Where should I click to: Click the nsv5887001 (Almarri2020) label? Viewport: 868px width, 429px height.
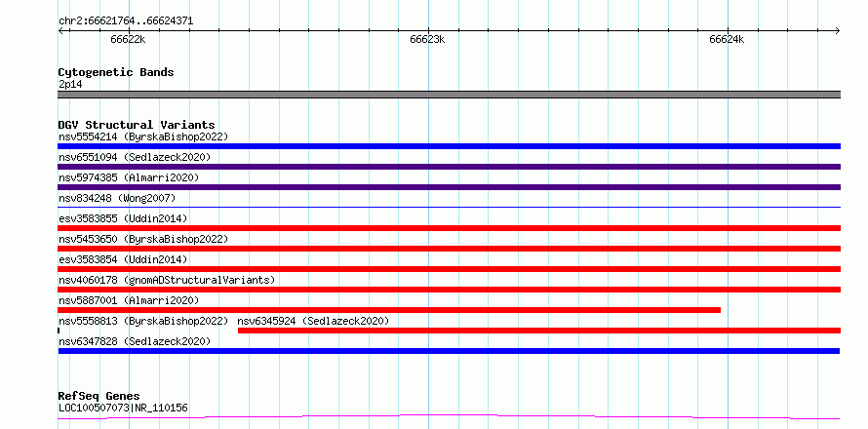tap(129, 300)
